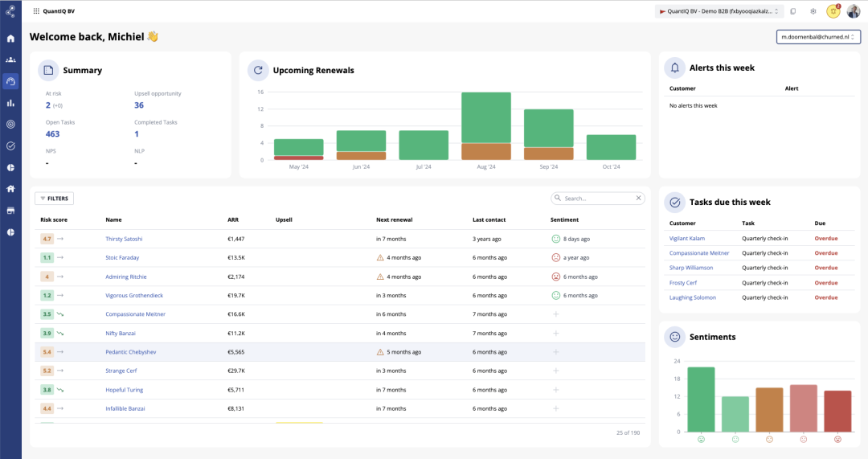Open the customers group icon in sidebar
The image size is (868, 459).
click(x=10, y=59)
